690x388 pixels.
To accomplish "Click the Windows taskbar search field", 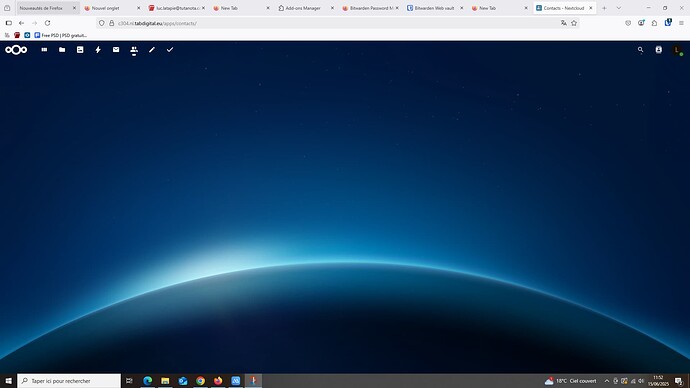I will (69, 381).
